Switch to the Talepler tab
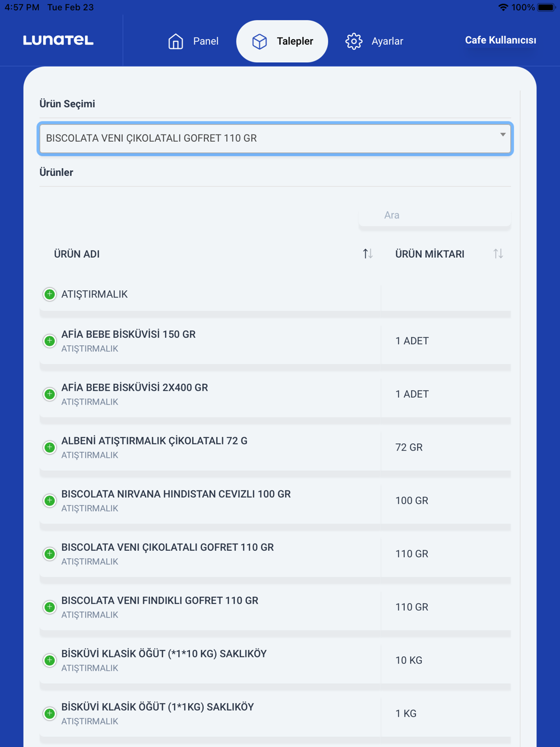Viewport: 560px width, 747px height. (282, 41)
